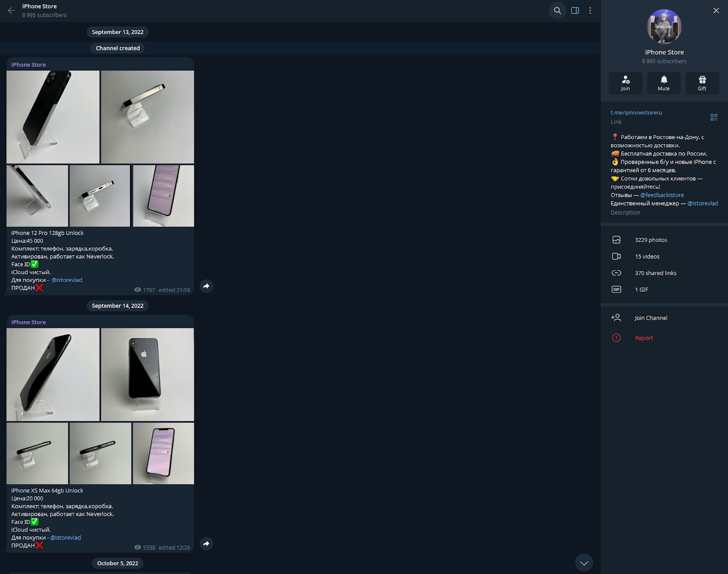Viewport: 728px width, 574px height.
Task: Jump to bottom with the down chevron
Action: click(x=584, y=563)
